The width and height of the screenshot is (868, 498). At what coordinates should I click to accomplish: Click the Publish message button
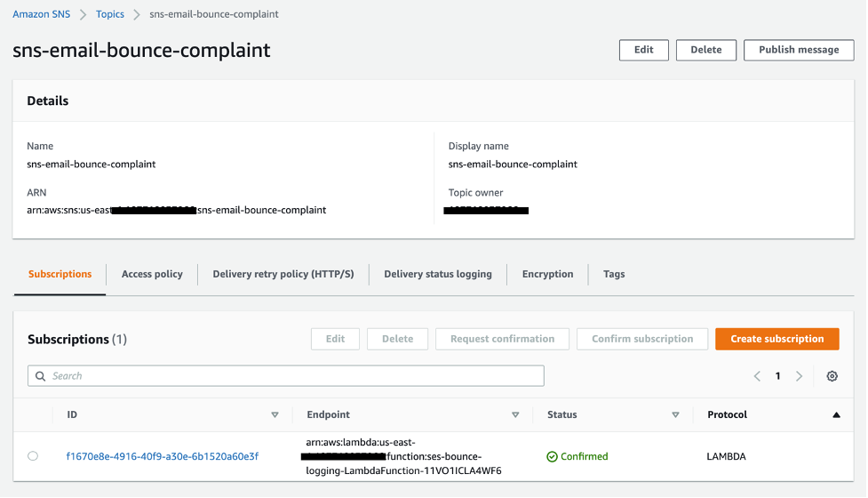click(799, 50)
